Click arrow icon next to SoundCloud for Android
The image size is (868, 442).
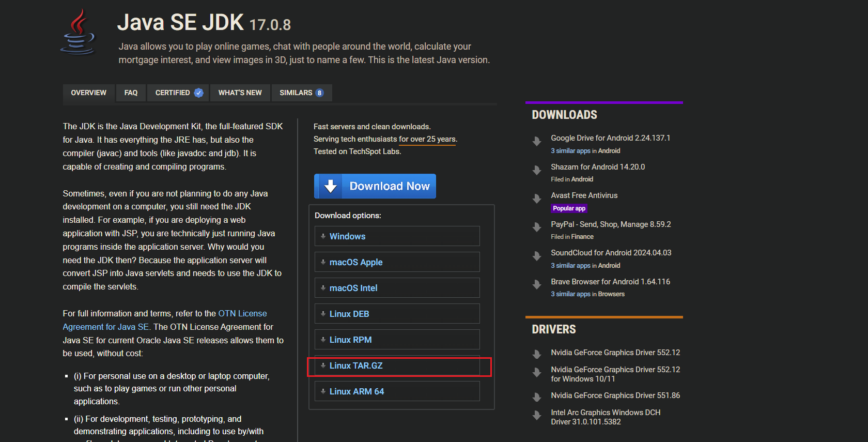point(537,256)
